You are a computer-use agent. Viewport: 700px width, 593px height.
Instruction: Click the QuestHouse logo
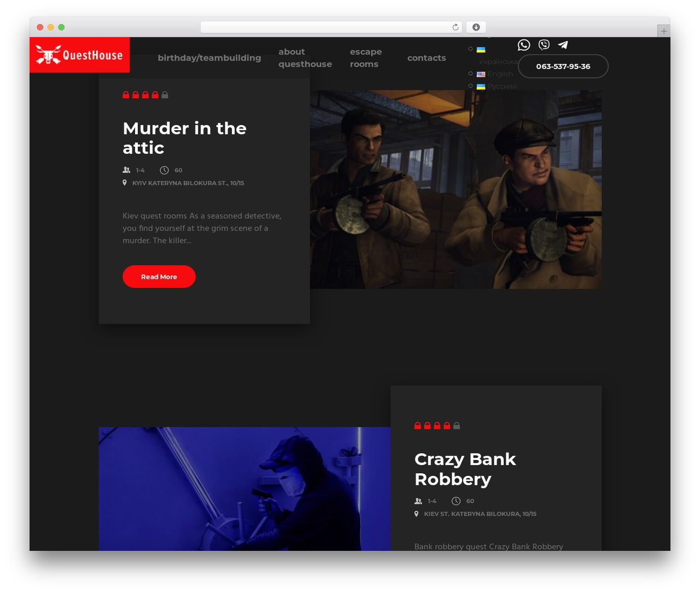click(79, 55)
